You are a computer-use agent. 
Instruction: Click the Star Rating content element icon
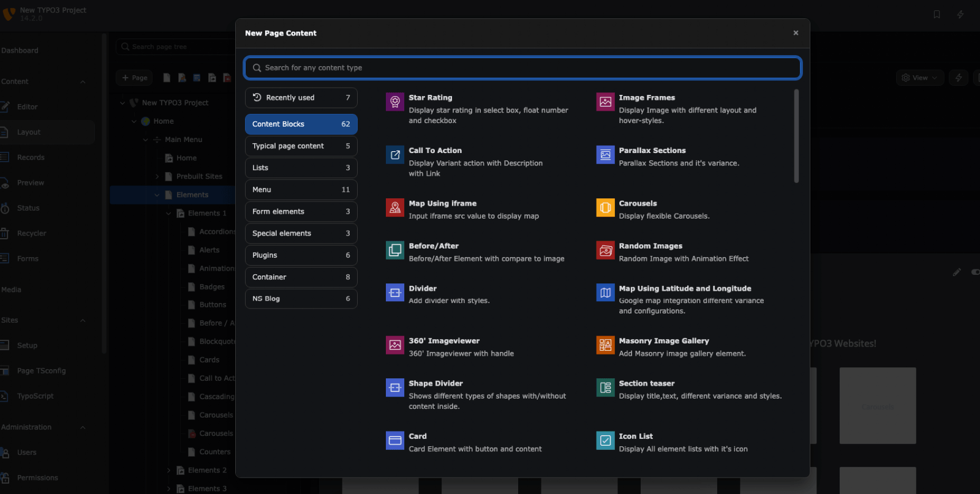395,102
